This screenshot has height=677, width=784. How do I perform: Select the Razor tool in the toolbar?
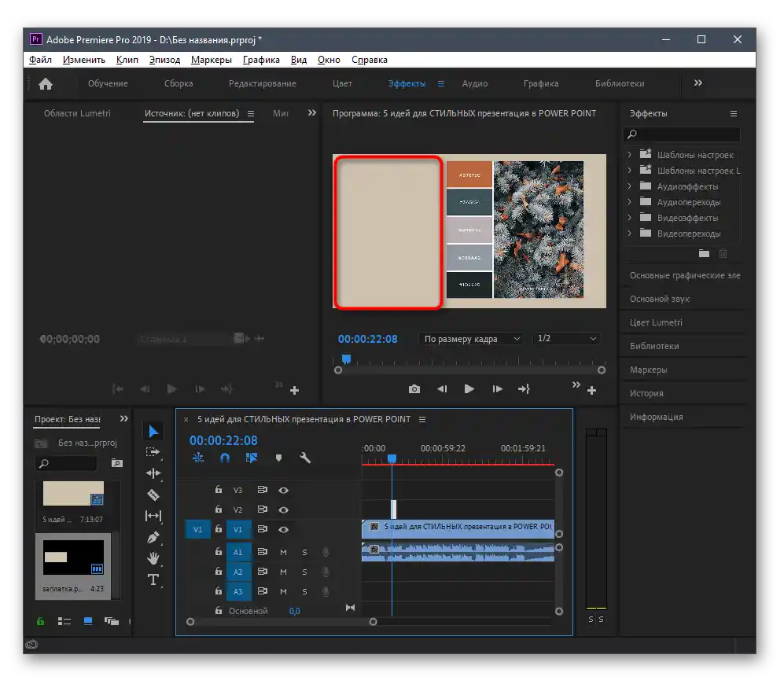click(x=153, y=495)
